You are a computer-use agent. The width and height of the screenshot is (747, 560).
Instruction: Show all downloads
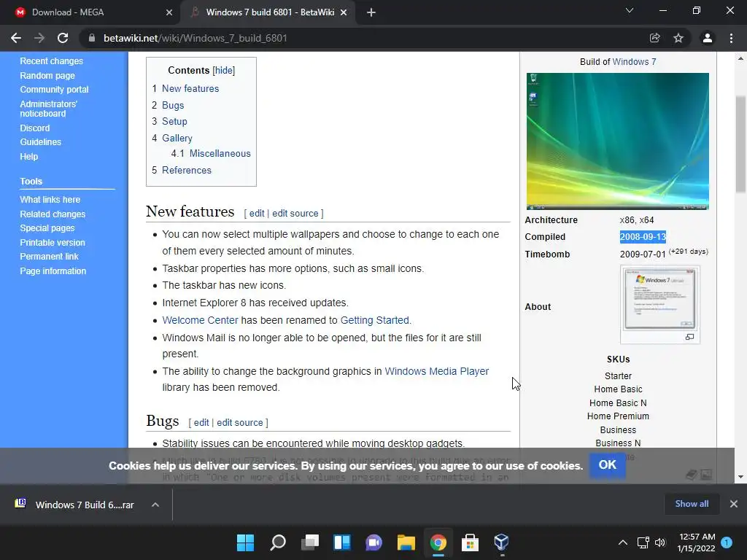coord(692,504)
